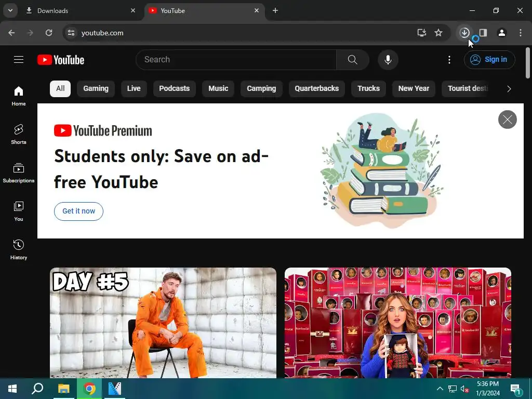Close the YouTube Premium banner
The height and width of the screenshot is (399, 532).
click(x=507, y=119)
